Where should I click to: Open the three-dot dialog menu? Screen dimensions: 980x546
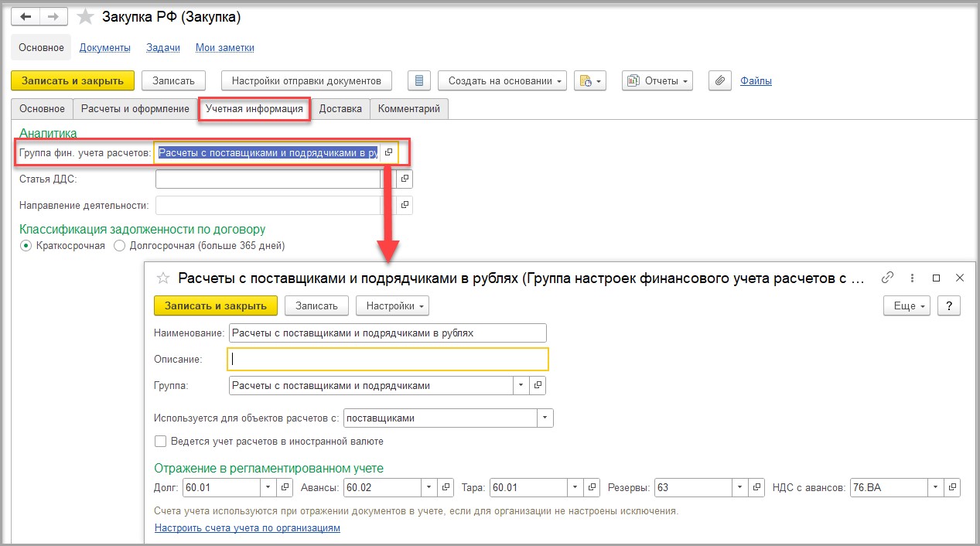[x=912, y=278]
